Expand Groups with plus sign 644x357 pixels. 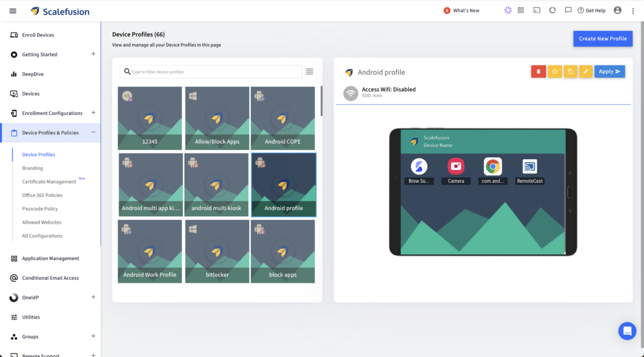[93, 336]
